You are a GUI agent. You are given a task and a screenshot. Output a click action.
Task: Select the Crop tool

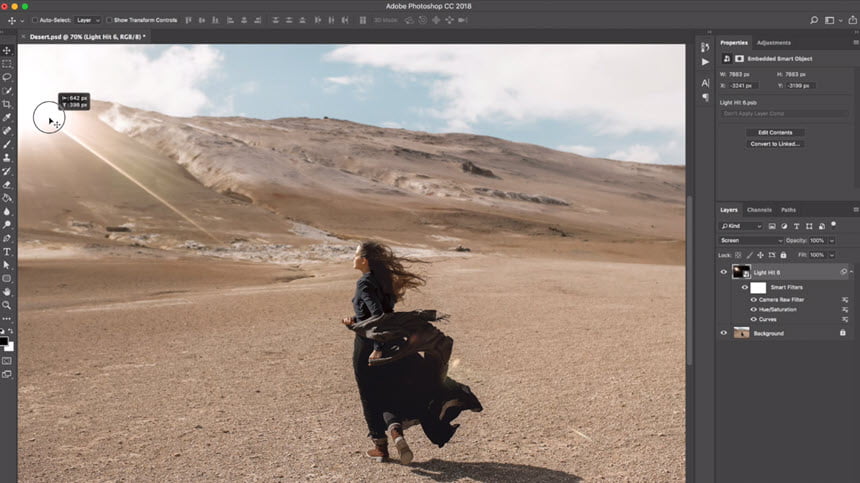(7, 104)
